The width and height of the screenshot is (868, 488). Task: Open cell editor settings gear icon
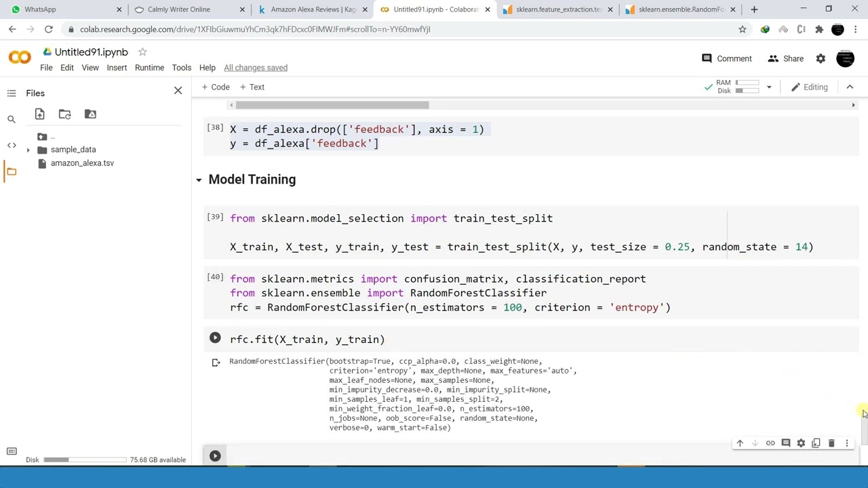tap(801, 443)
